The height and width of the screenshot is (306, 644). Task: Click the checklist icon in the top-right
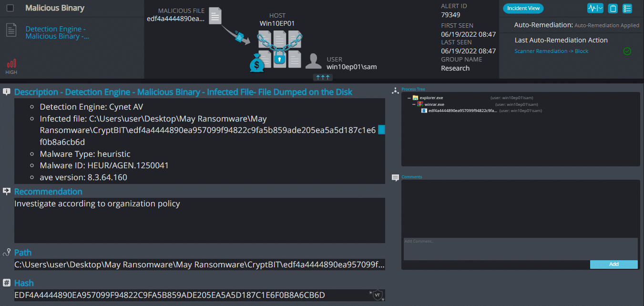click(627, 8)
